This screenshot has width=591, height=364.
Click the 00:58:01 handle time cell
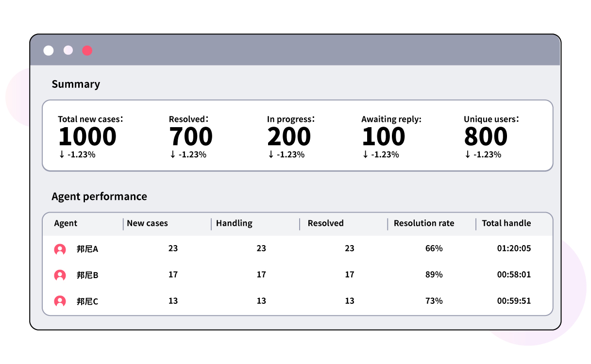pyautogui.click(x=514, y=275)
